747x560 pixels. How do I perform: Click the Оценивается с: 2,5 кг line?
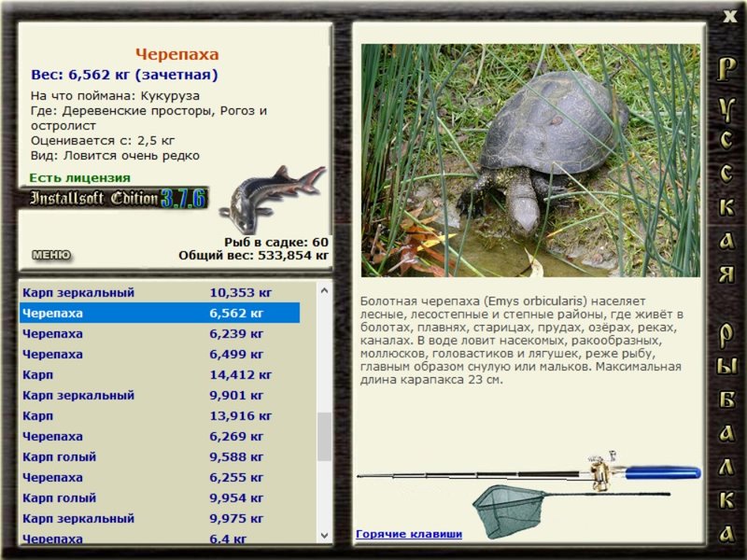pyautogui.click(x=103, y=141)
